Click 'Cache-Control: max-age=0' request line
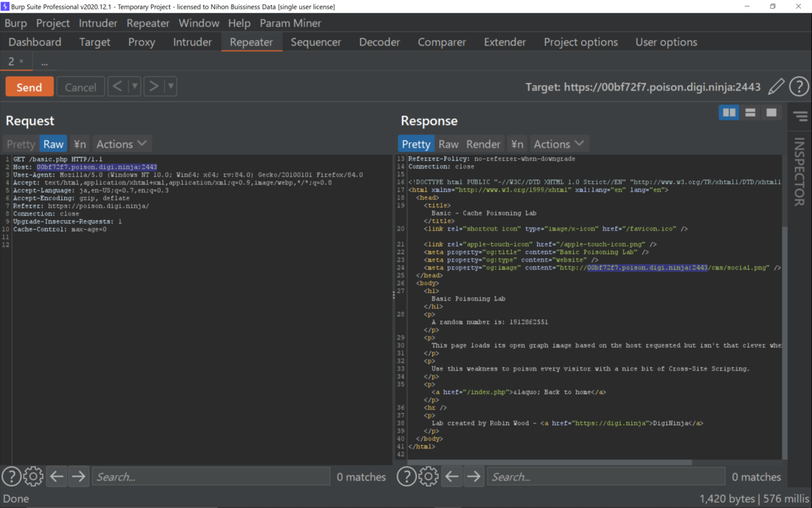 60,230
